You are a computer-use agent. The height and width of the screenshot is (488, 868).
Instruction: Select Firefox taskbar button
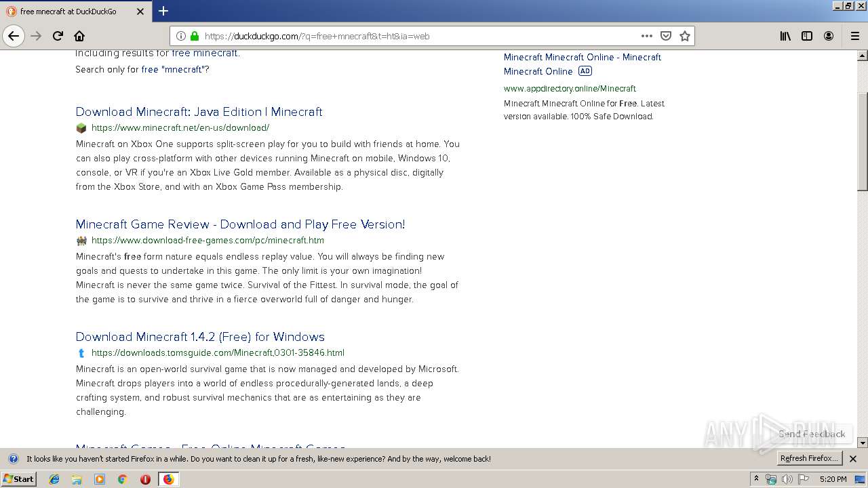click(x=168, y=479)
